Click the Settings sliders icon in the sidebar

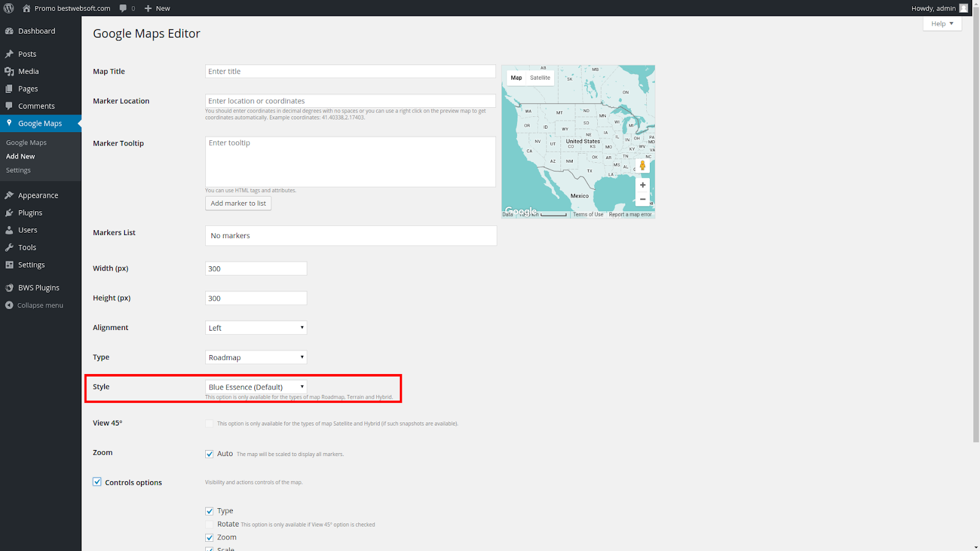tap(9, 264)
